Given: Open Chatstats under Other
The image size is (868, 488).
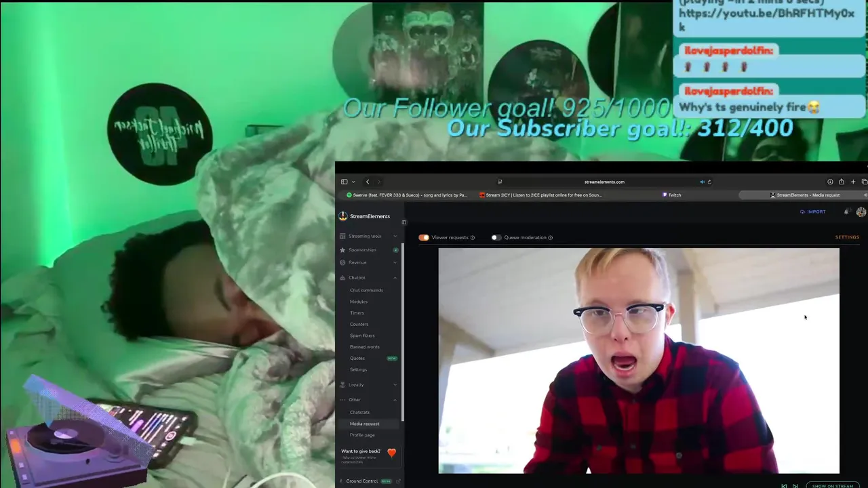Looking at the screenshot, I should tap(359, 412).
